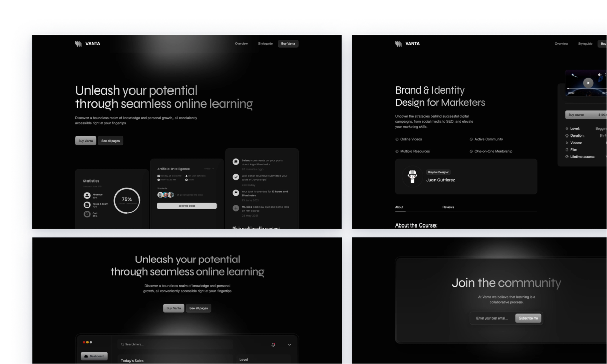Screen dimensions: 607x364
Task: Click the check icon beside Active Community
Action: coord(471,139)
